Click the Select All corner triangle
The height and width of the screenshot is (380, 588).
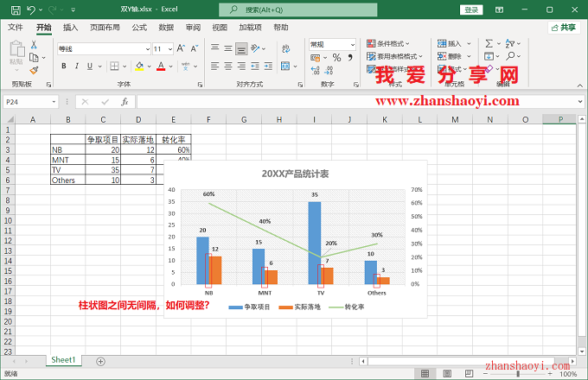point(9,119)
